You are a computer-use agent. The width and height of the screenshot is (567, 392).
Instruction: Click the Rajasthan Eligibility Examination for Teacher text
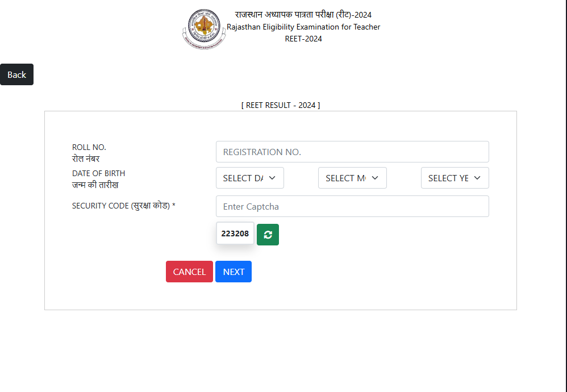pos(303,27)
